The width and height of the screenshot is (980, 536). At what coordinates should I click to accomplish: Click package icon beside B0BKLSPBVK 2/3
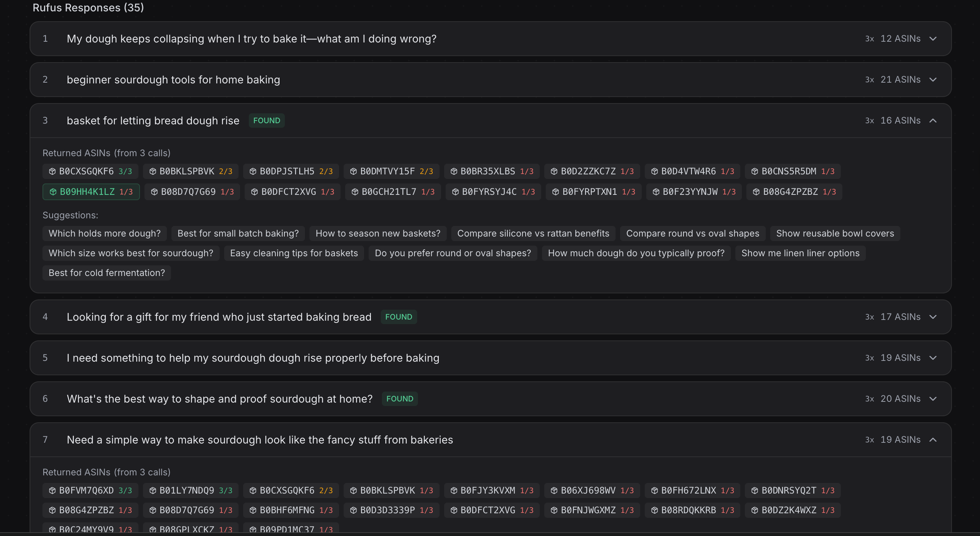152,171
